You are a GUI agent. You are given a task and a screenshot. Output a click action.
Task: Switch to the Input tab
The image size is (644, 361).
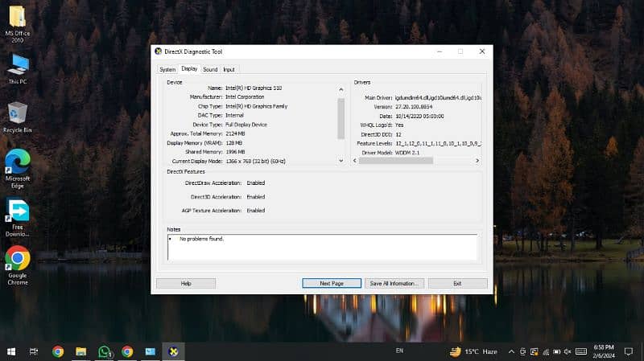tap(229, 70)
